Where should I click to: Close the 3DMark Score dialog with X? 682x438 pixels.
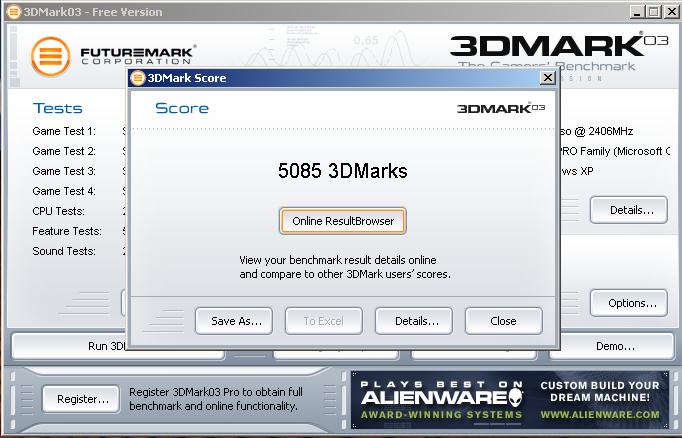pos(547,78)
